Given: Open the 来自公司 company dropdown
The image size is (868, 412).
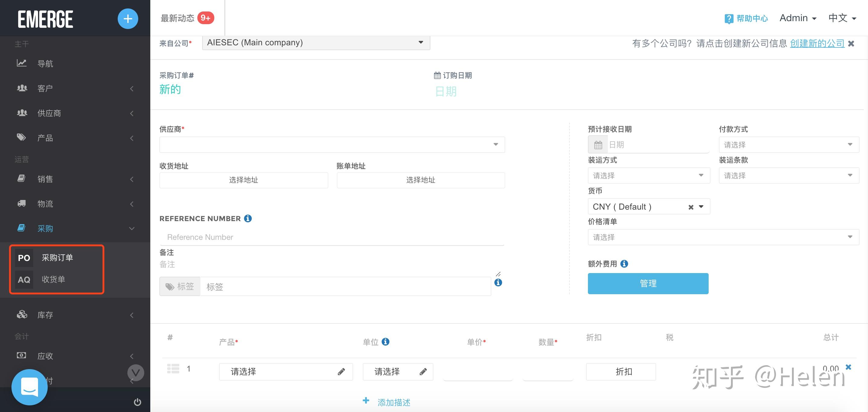Looking at the screenshot, I should pyautogui.click(x=316, y=43).
